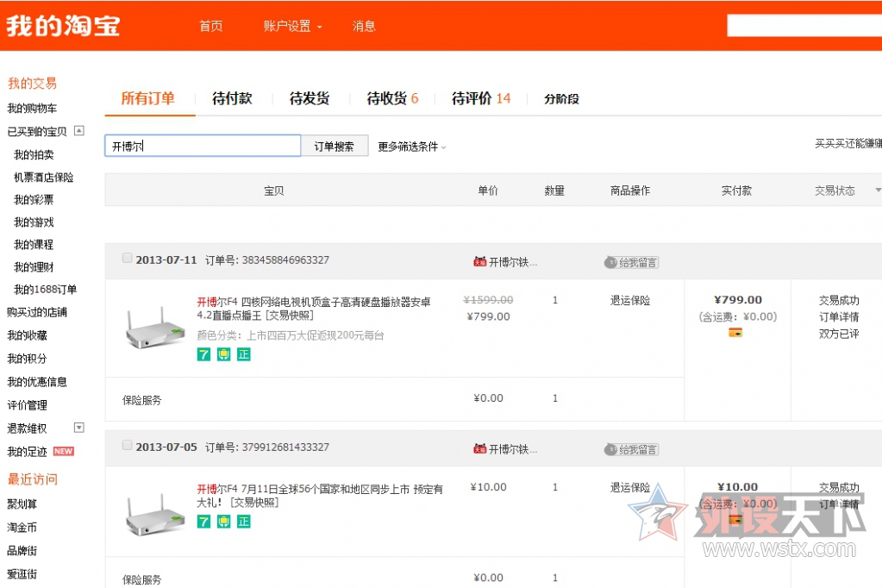Tick the checkbox for order 2013-07-11
Image resolution: width=882 pixels, height=588 pixels.
coord(127,259)
